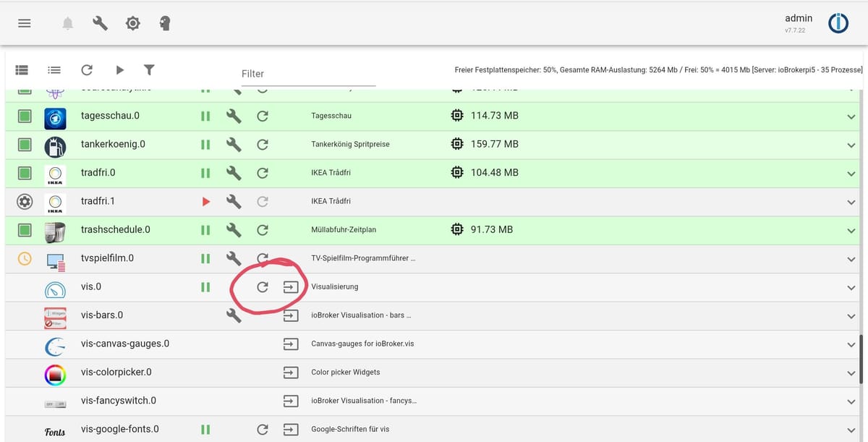
Task: Click the play button in the instances toolbar
Action: point(119,70)
